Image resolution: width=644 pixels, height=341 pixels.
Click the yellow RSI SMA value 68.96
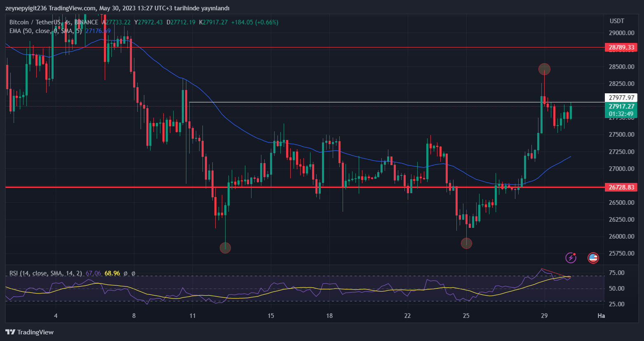point(112,273)
